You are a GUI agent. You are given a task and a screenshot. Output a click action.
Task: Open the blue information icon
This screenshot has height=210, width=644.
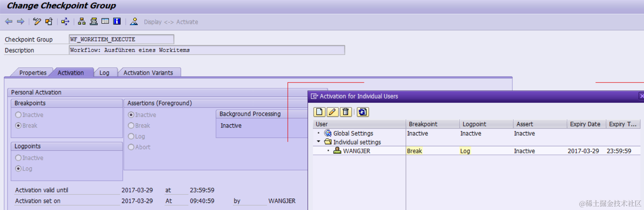point(117,21)
